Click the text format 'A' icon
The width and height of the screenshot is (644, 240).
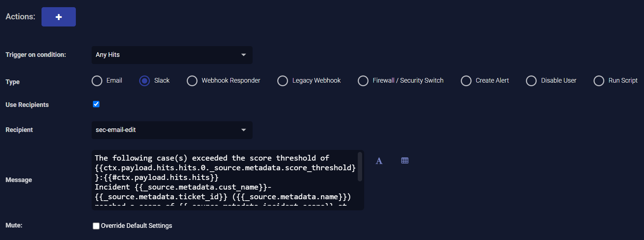click(379, 161)
